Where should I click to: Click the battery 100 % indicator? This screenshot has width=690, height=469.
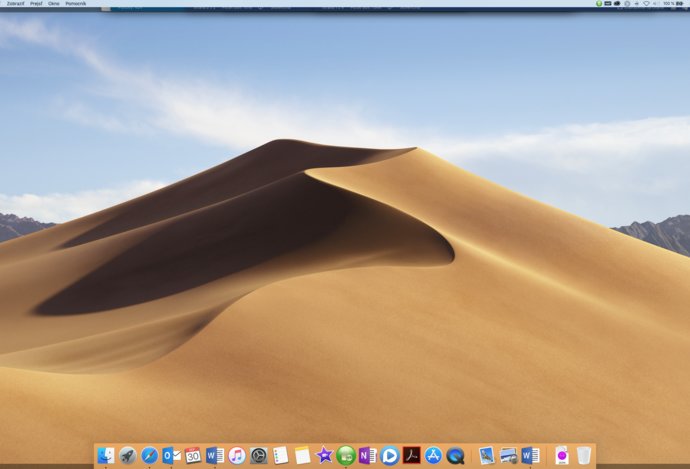673,3
